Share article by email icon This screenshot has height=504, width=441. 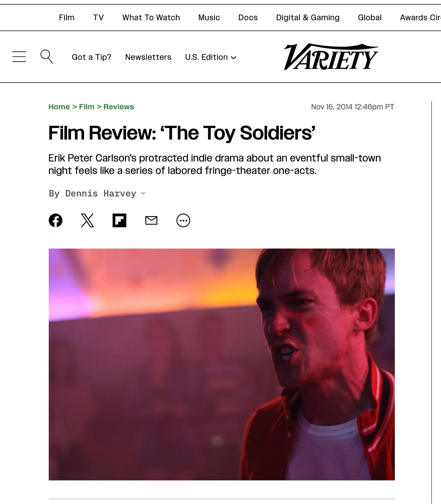tap(151, 221)
